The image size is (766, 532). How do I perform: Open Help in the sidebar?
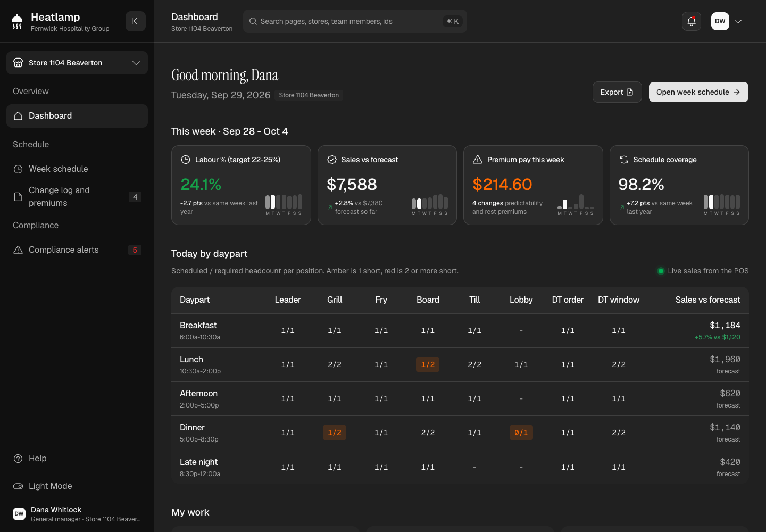pos(77,459)
